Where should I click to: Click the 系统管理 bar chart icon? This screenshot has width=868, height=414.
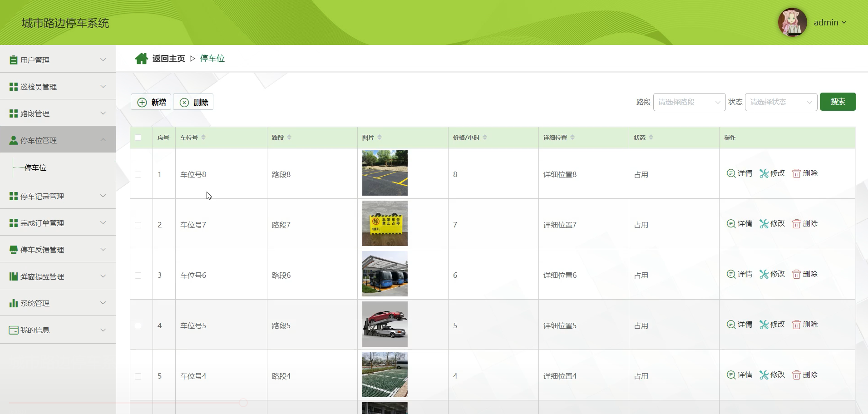point(14,303)
